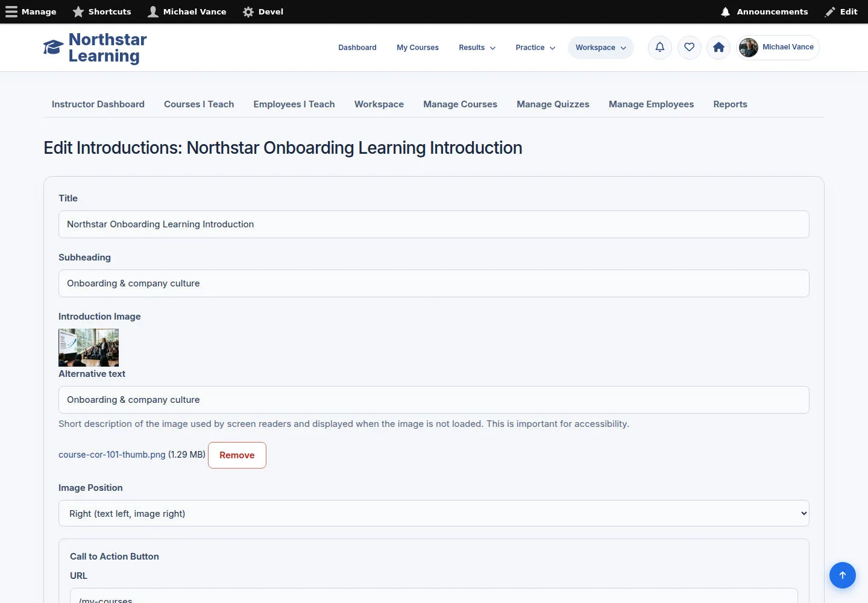Click user icon in admin toolbar
Viewport: 868px width, 603px height.
[153, 11]
